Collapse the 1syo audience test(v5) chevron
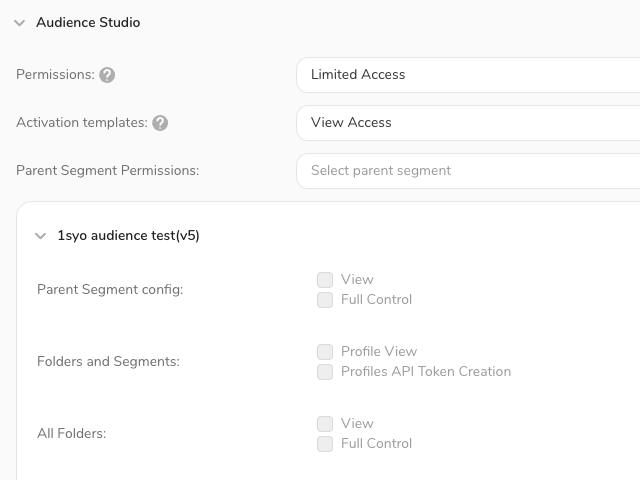Screen dimensions: 640x480 [40, 236]
